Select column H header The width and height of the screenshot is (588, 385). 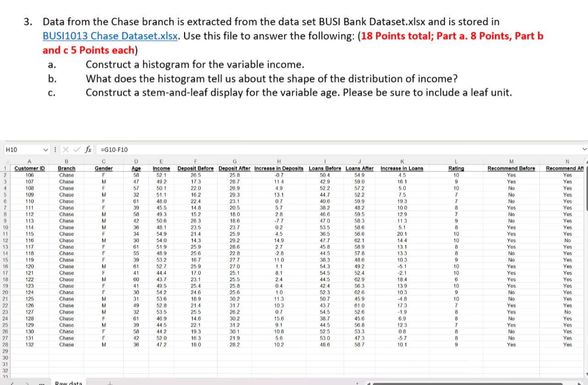pyautogui.click(x=278, y=161)
